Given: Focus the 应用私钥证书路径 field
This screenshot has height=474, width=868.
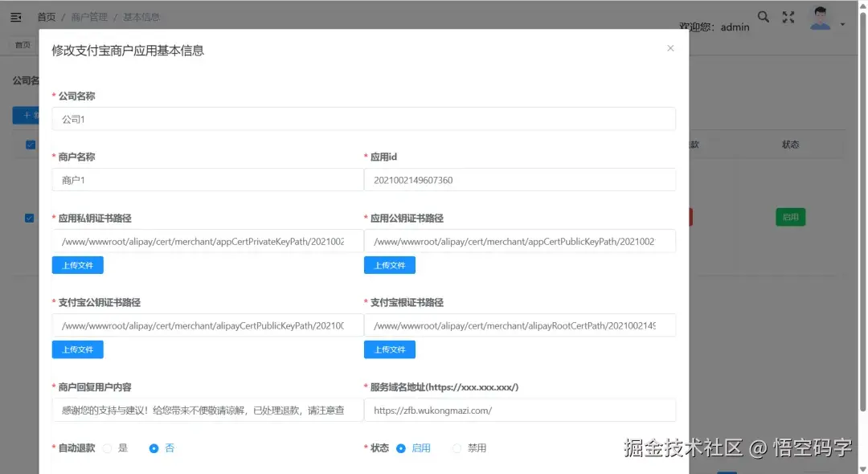Looking at the screenshot, I should [207, 241].
